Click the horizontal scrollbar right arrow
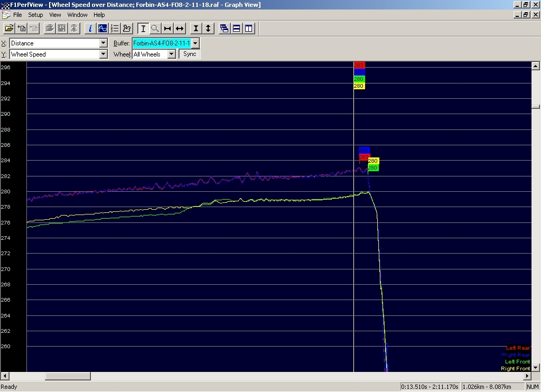 (527, 376)
